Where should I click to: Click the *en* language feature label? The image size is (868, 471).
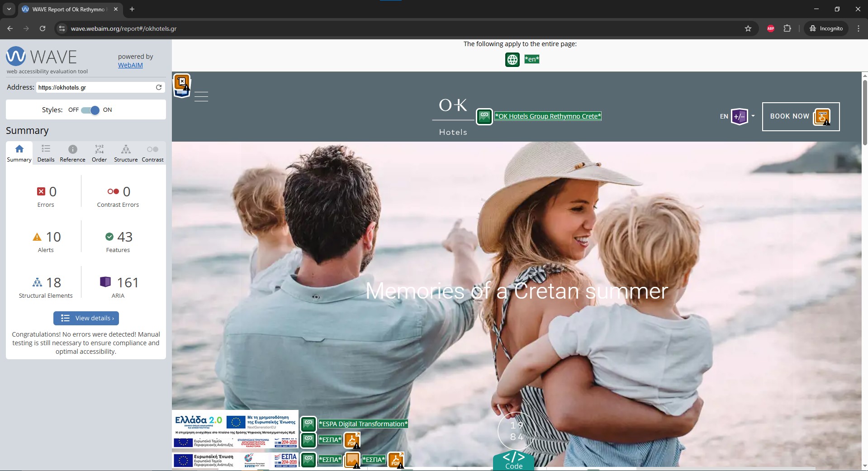pyautogui.click(x=531, y=59)
